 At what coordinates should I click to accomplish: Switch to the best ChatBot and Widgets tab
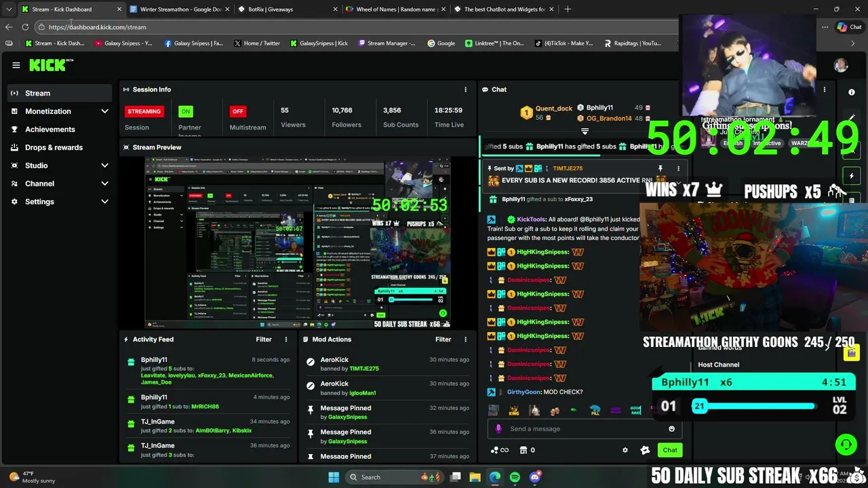pos(504,9)
